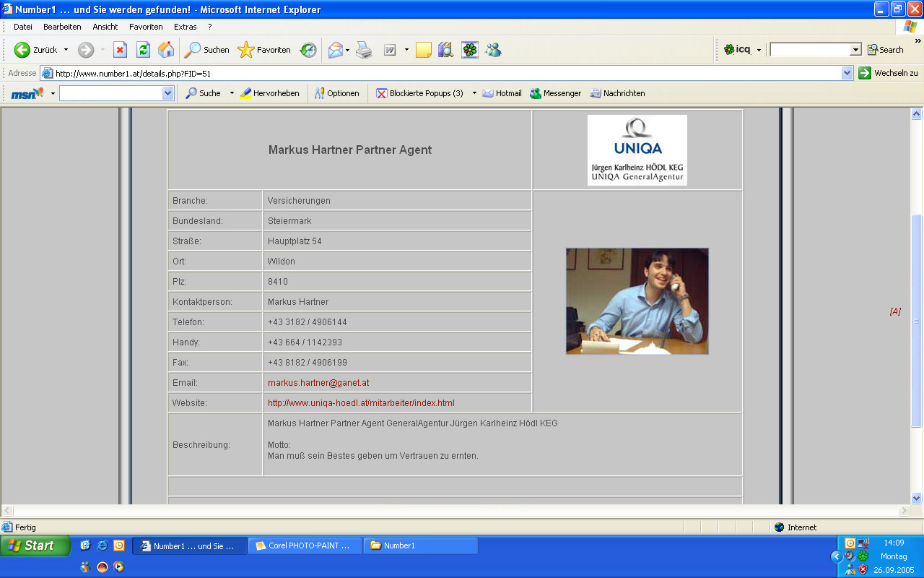The image size is (924, 578).
Task: Open the Extras menu
Action: [185, 27]
